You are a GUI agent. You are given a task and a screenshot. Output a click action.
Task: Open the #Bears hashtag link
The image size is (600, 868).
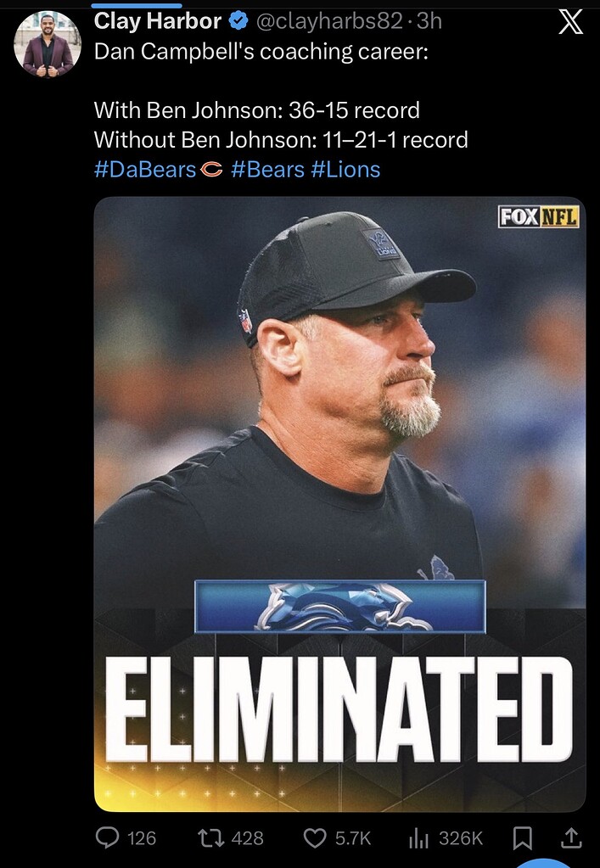pos(268,170)
